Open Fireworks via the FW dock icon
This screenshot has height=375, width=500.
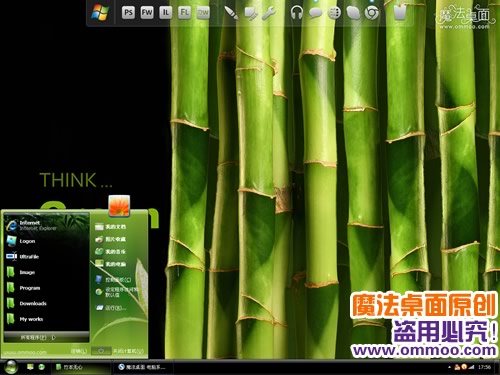tap(147, 13)
